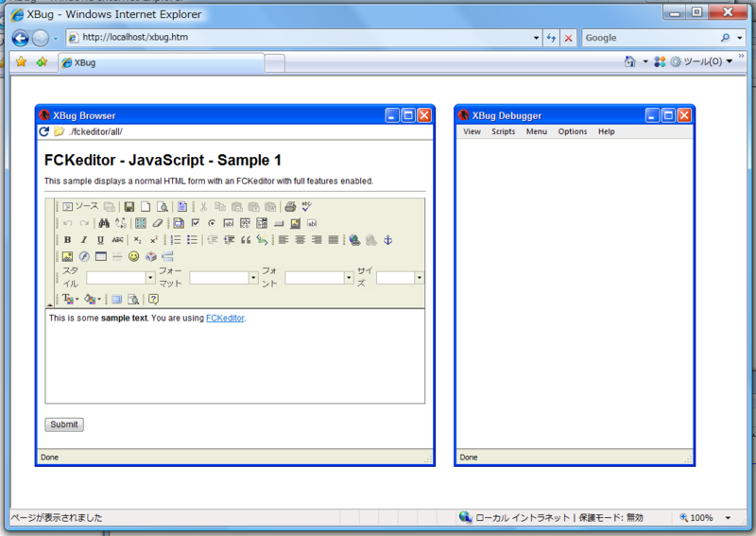Click the Remove Format eraser icon
This screenshot has height=536, width=756.
158,223
